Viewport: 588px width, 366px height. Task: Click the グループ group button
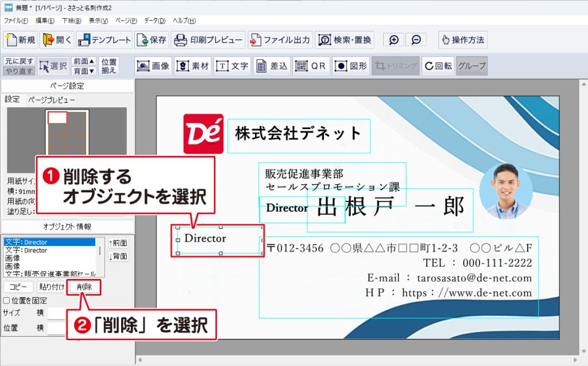click(472, 66)
